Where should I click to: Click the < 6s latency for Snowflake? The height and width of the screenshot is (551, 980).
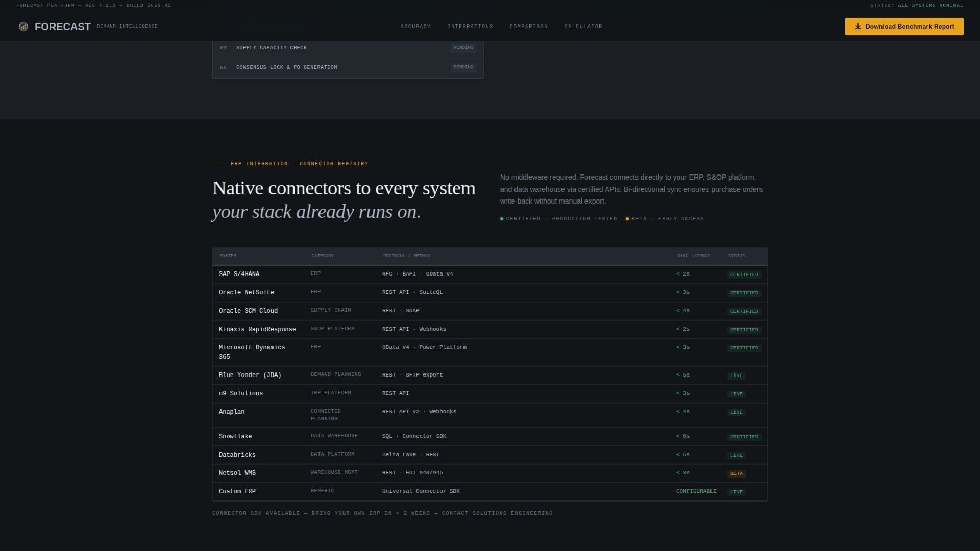pyautogui.click(x=682, y=436)
